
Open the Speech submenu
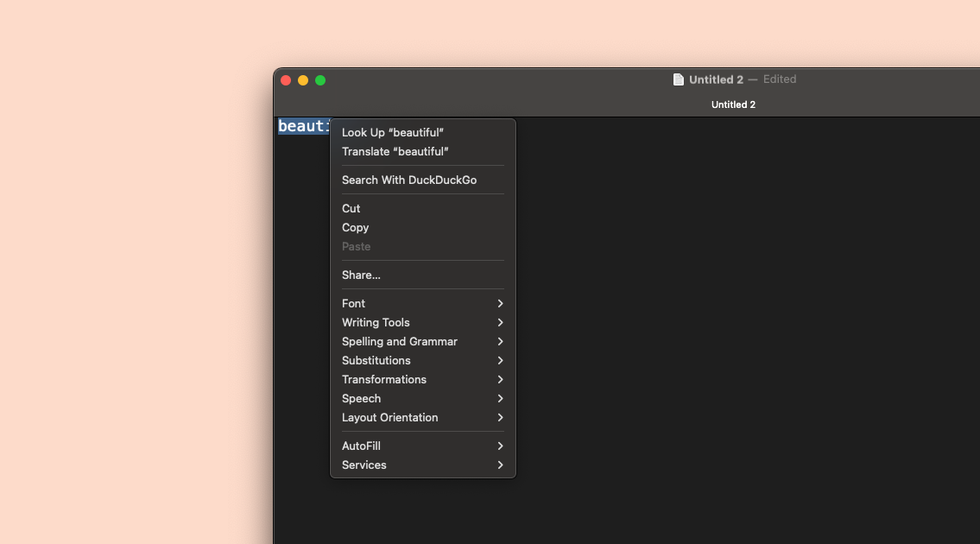422,398
